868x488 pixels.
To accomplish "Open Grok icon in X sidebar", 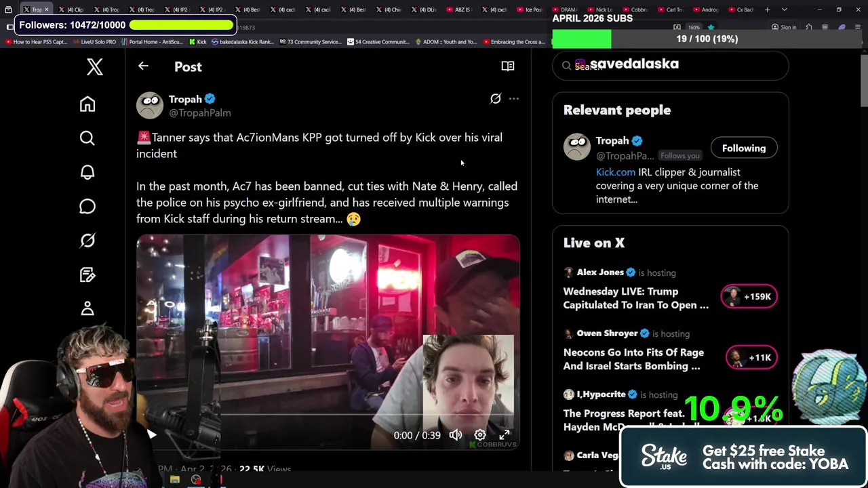I will pyautogui.click(x=87, y=241).
